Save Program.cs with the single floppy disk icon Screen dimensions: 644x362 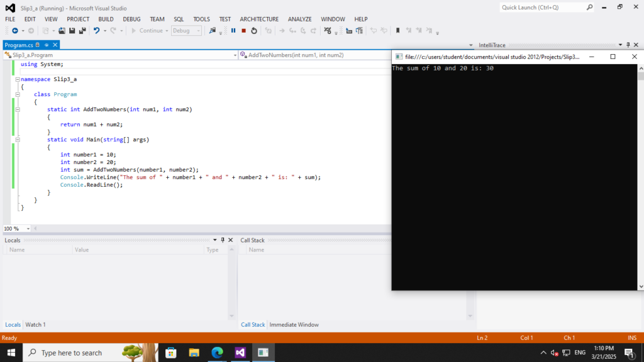(x=72, y=31)
